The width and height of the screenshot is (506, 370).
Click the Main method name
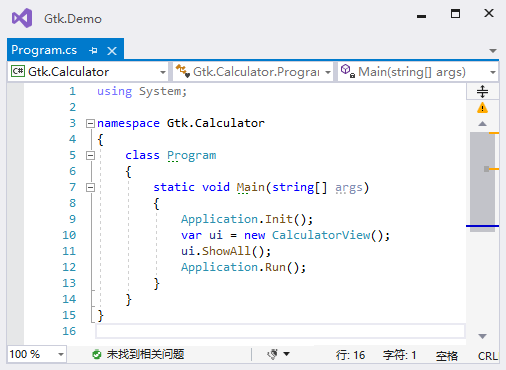(251, 187)
